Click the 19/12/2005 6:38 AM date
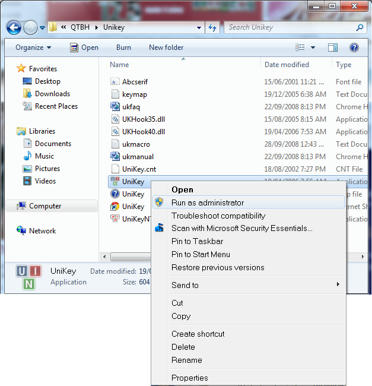This screenshot has width=372, height=386. [295, 94]
